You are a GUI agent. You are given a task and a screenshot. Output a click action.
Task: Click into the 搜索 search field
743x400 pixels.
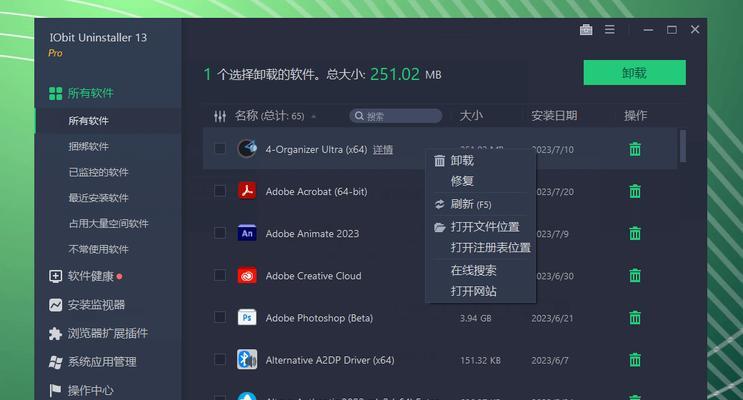396,116
